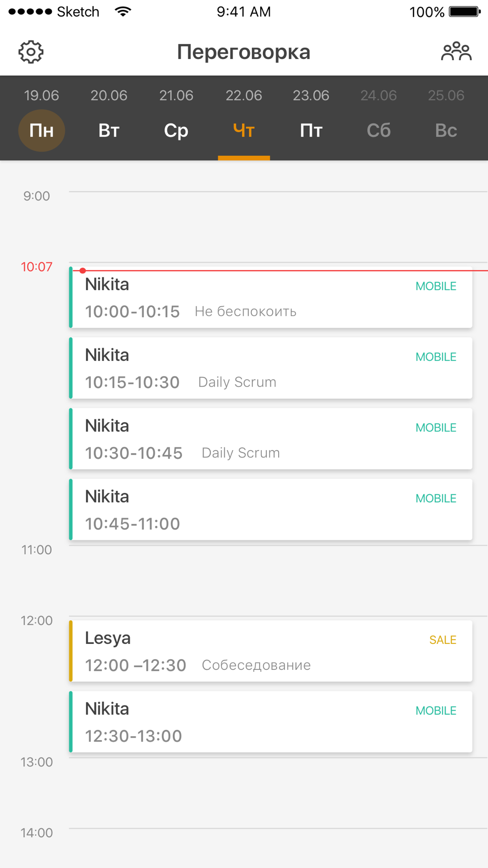This screenshot has width=488, height=868.
Task: Open Lesya's Собеседование booking card
Action: click(271, 651)
